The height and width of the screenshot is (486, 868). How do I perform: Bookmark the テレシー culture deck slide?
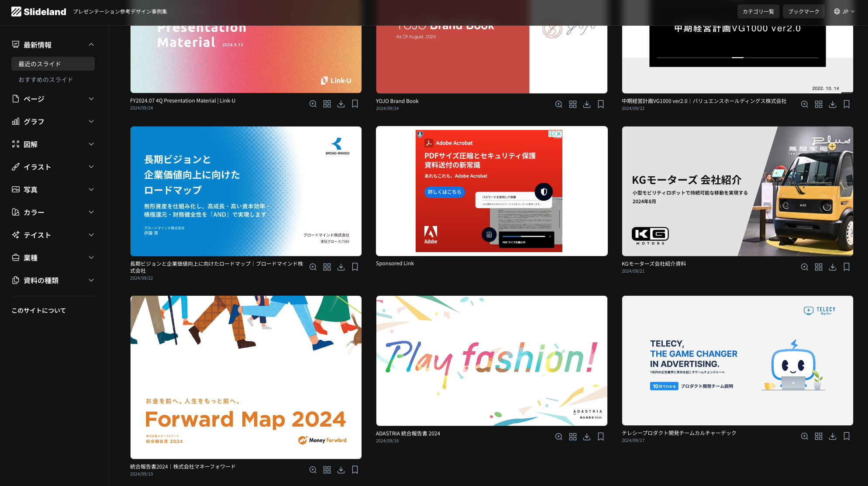point(846,436)
